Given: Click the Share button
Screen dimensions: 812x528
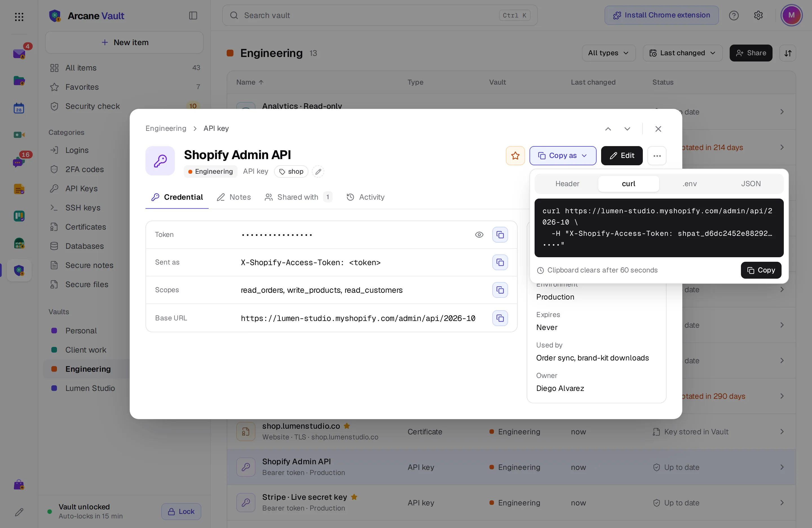Looking at the screenshot, I should click(751, 53).
